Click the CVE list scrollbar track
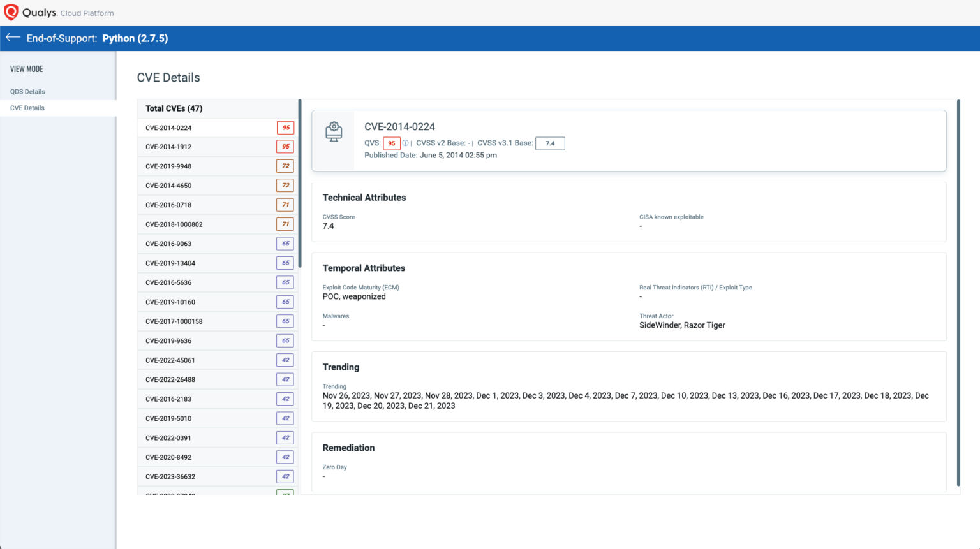The image size is (980, 549). pos(299,191)
